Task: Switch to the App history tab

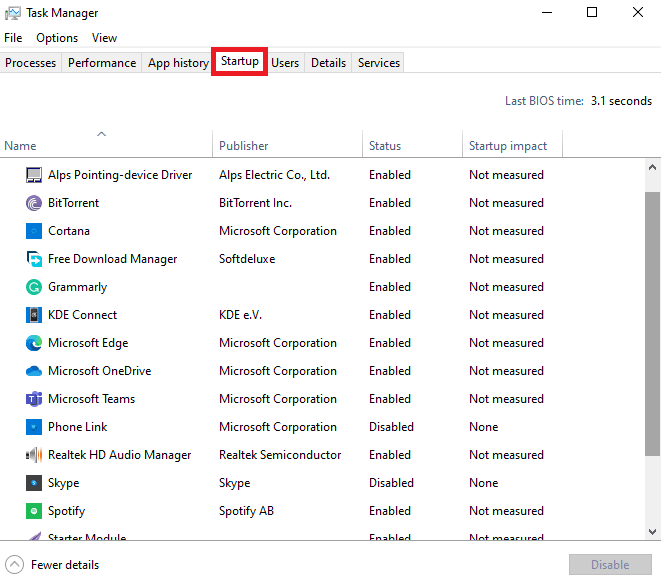Action: click(x=178, y=63)
